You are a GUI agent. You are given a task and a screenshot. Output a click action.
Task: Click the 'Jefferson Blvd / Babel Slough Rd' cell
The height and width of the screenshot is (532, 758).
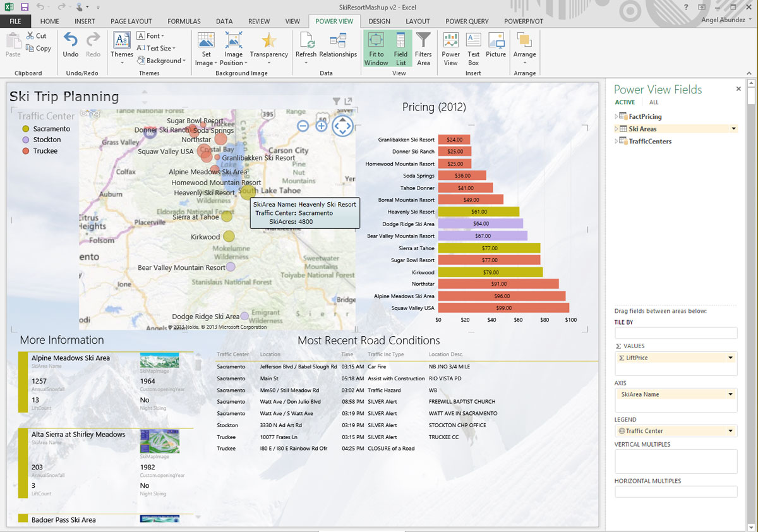pos(298,366)
